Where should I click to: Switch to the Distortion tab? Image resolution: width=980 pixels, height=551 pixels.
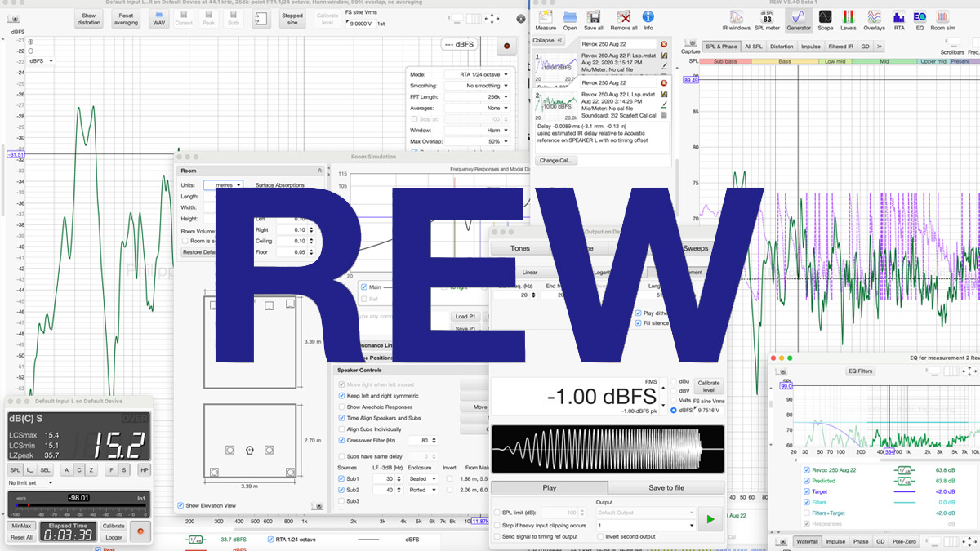click(781, 46)
